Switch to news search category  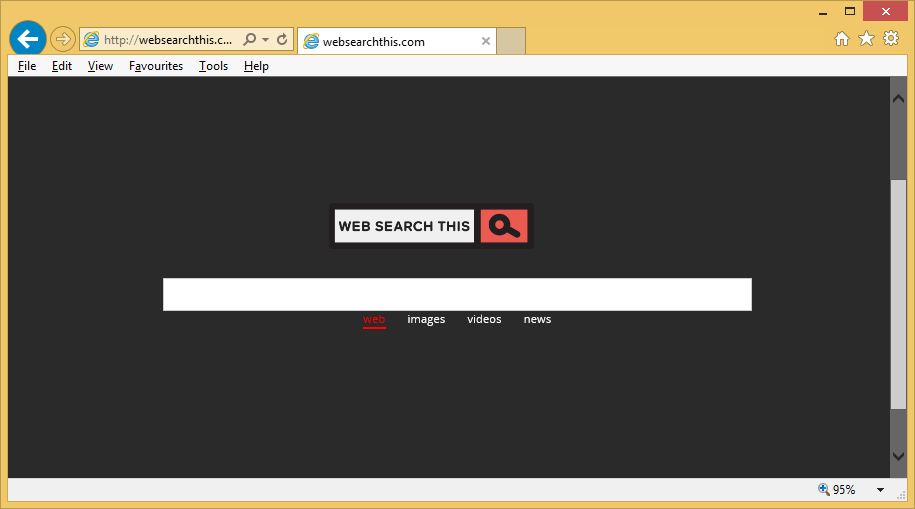coord(537,319)
